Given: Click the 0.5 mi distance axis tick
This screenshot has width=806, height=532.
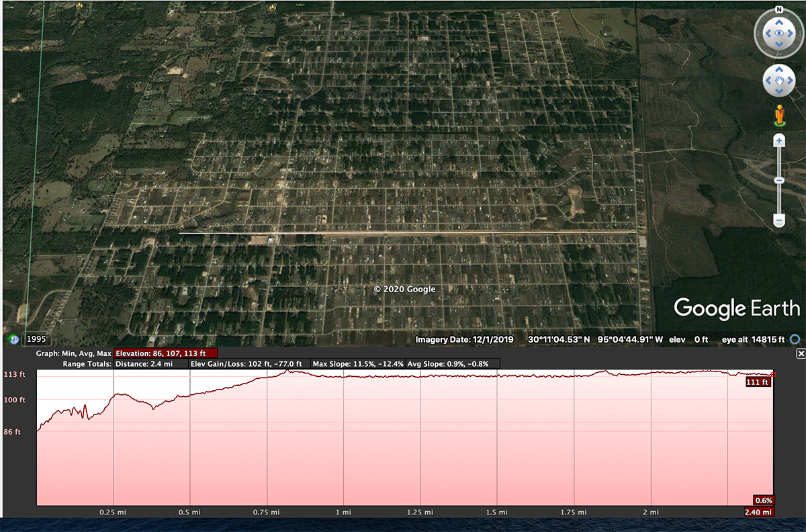Looking at the screenshot, I should click(190, 513).
